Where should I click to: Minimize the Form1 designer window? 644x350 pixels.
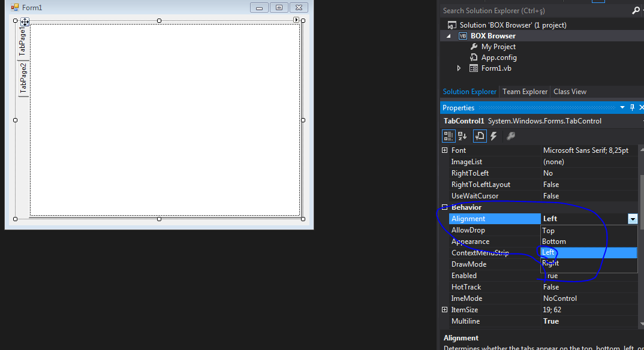click(259, 8)
